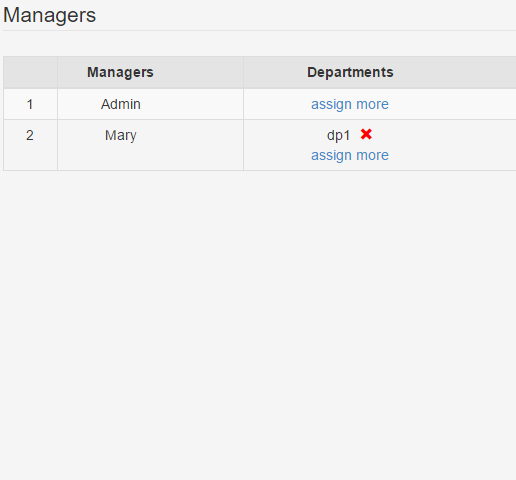Open Mary's assign more link
Viewport: 516px width, 480px height.
(x=350, y=155)
